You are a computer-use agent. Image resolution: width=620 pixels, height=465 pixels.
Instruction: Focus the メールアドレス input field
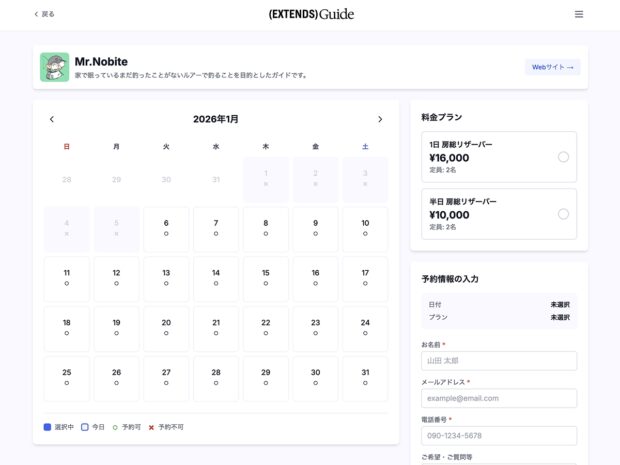tap(499, 398)
